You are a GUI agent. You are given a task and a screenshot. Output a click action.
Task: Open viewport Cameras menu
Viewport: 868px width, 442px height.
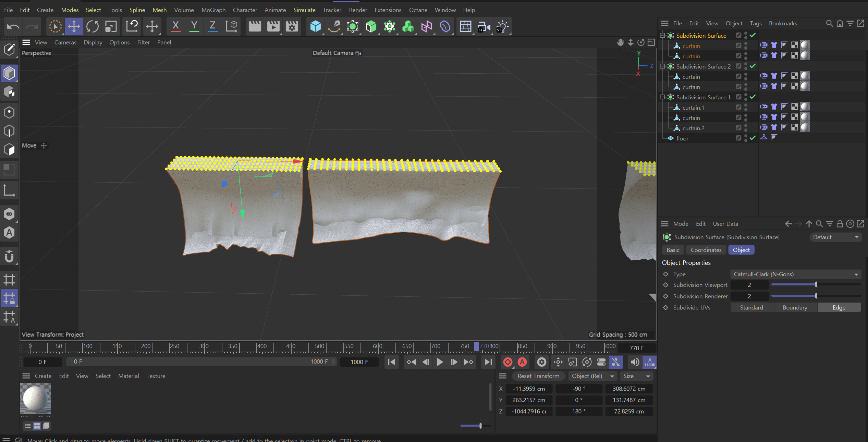[65, 42]
